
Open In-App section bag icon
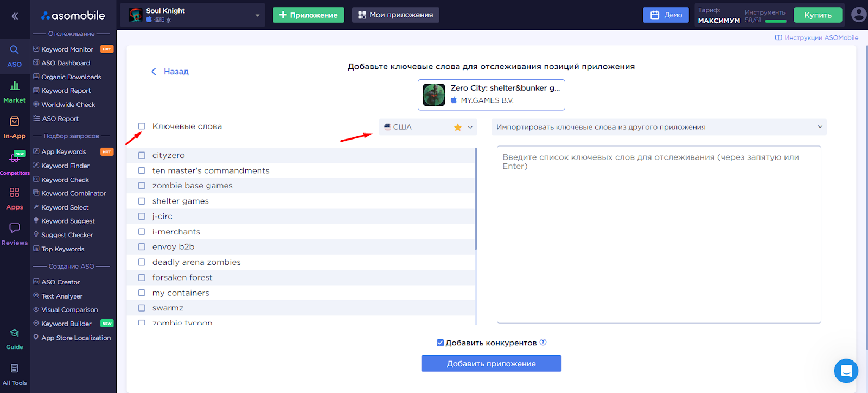pyautogui.click(x=15, y=121)
